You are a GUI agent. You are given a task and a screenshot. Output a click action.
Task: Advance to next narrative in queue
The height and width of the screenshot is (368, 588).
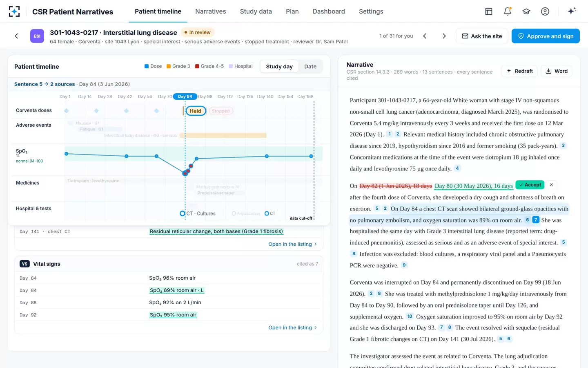point(444,36)
